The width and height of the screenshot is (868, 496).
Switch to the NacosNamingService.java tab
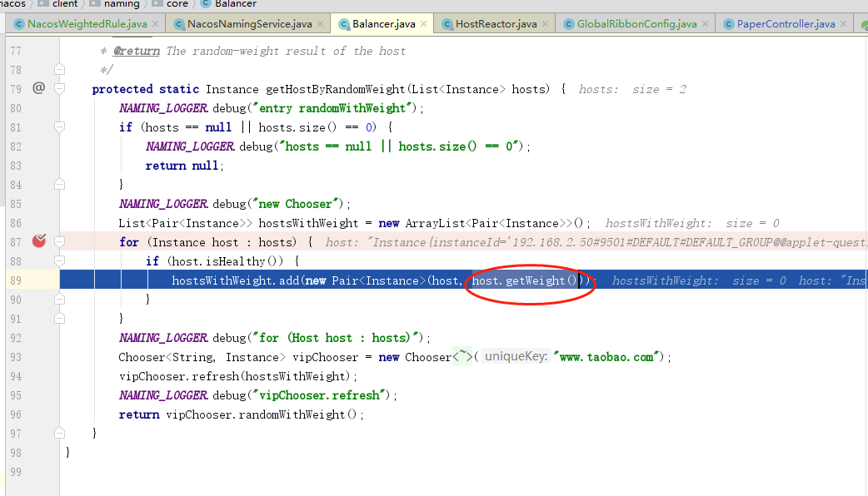[249, 24]
